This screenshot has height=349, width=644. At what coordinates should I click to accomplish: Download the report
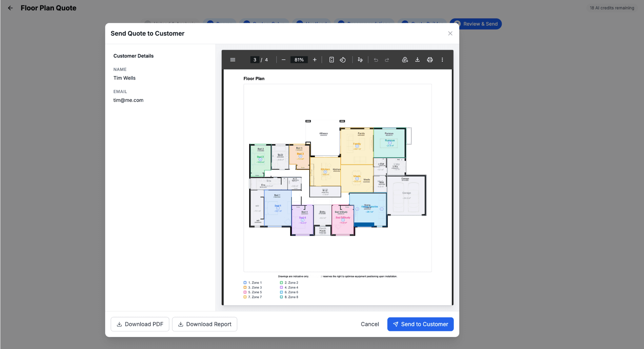point(204,324)
